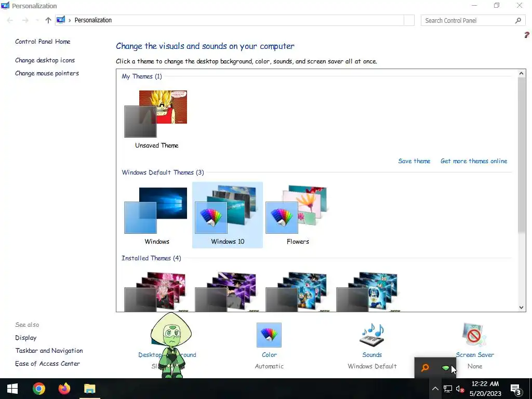Viewport: 532px width, 399px height.
Task: Click the search magnifier in Control Panel box
Action: (x=518, y=20)
